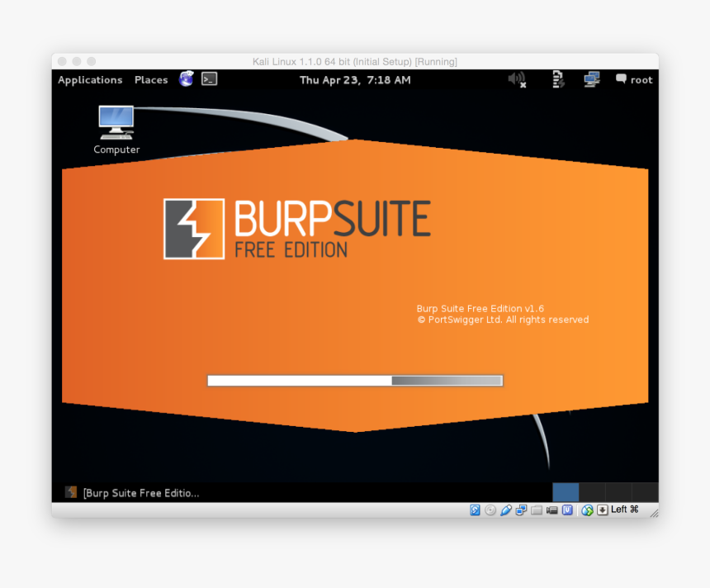
Task: Launch Iceweasel from the top panel
Action: [187, 79]
